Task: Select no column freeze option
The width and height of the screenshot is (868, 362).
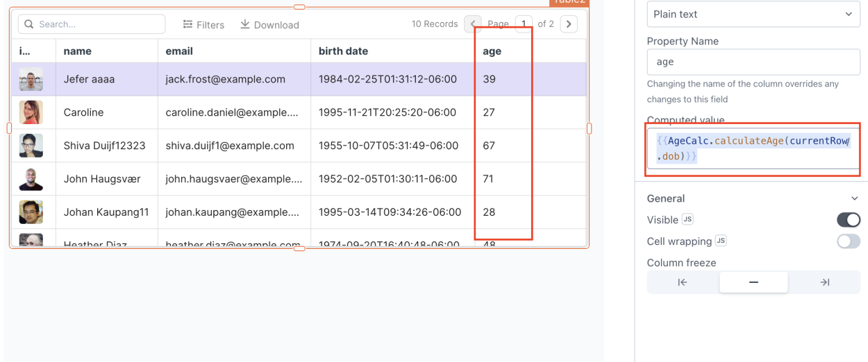Action: click(753, 282)
